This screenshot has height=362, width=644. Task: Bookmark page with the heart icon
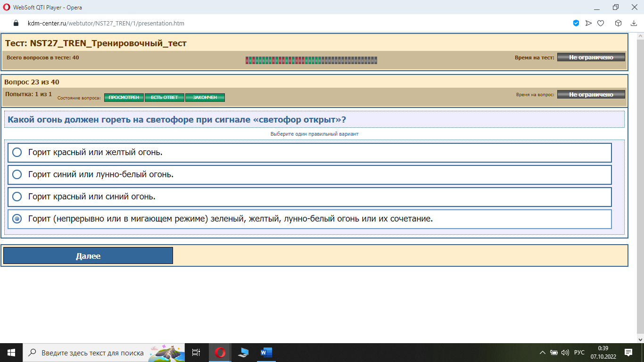601,23
